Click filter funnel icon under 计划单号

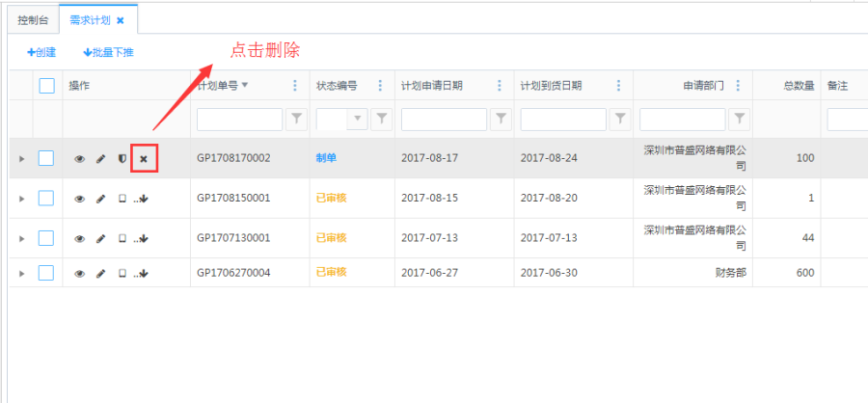(x=297, y=120)
